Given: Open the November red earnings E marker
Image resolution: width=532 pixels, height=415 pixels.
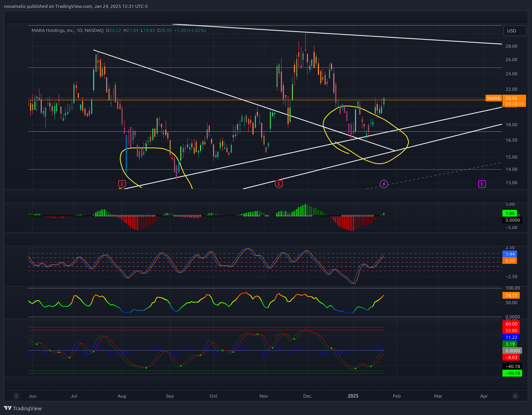Looking at the screenshot, I should pos(279,184).
